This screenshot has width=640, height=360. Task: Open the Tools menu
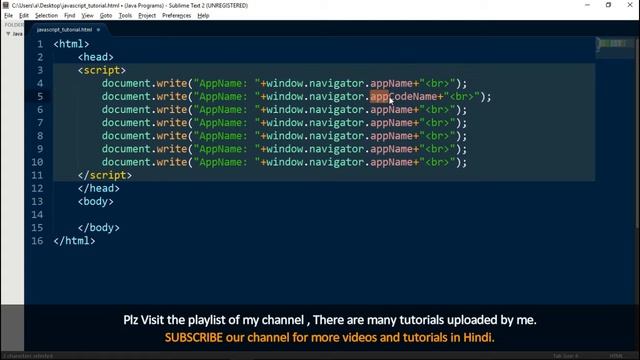[125, 16]
